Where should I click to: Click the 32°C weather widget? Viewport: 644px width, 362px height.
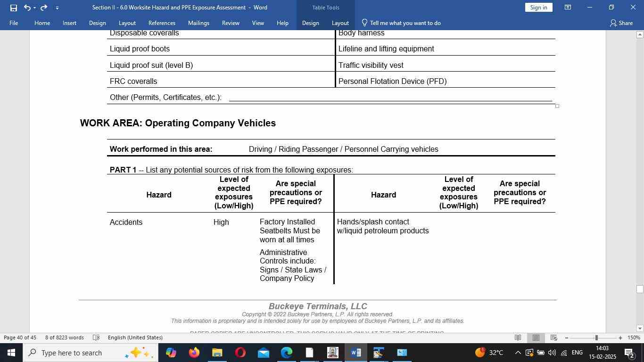489,353
